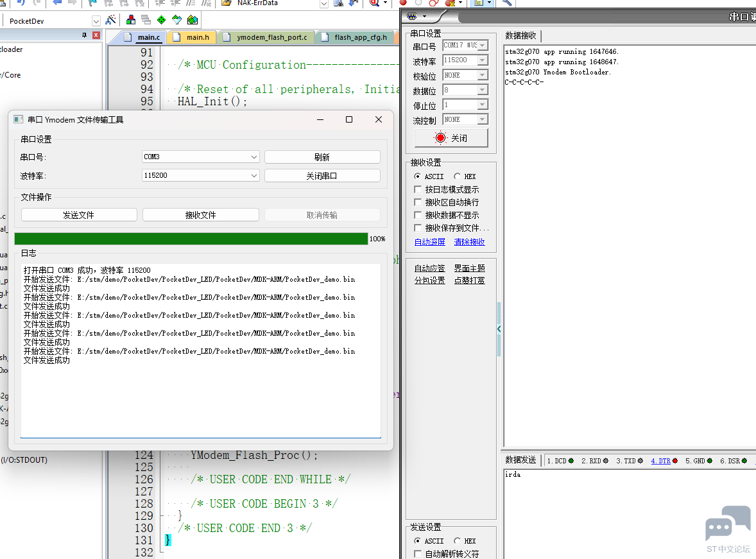
Task: Select ASCII receive mode radio button
Action: click(x=418, y=176)
